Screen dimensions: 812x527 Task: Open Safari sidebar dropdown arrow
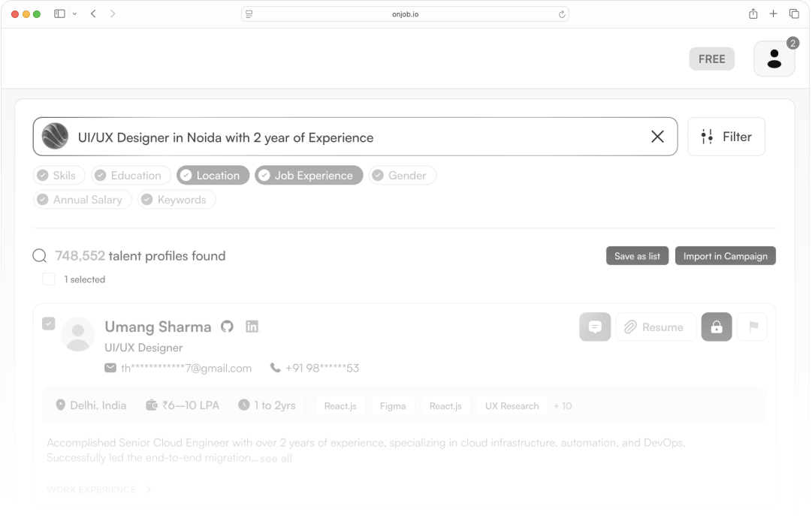point(74,14)
